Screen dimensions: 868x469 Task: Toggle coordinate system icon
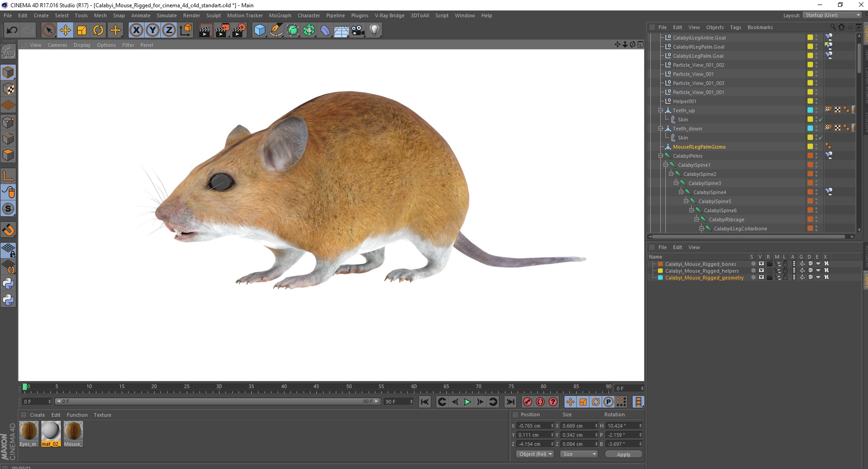(185, 30)
